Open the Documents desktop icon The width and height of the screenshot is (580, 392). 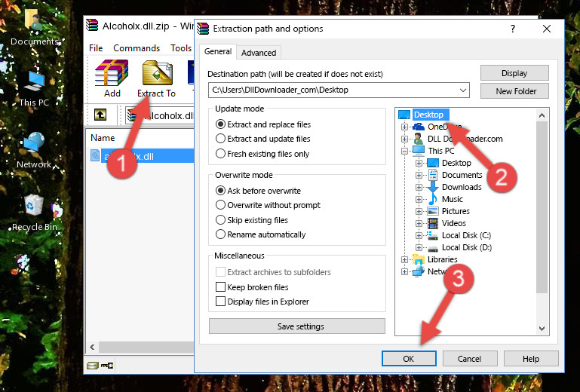click(x=34, y=27)
